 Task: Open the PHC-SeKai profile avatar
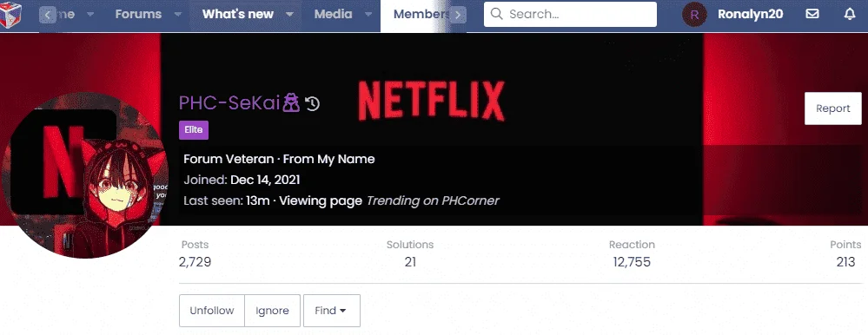84,175
